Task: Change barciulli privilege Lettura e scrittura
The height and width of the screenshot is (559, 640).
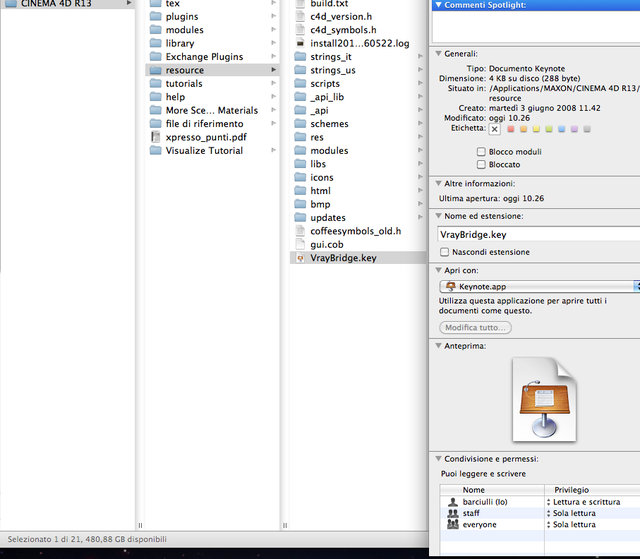Action: pyautogui.click(x=583, y=502)
